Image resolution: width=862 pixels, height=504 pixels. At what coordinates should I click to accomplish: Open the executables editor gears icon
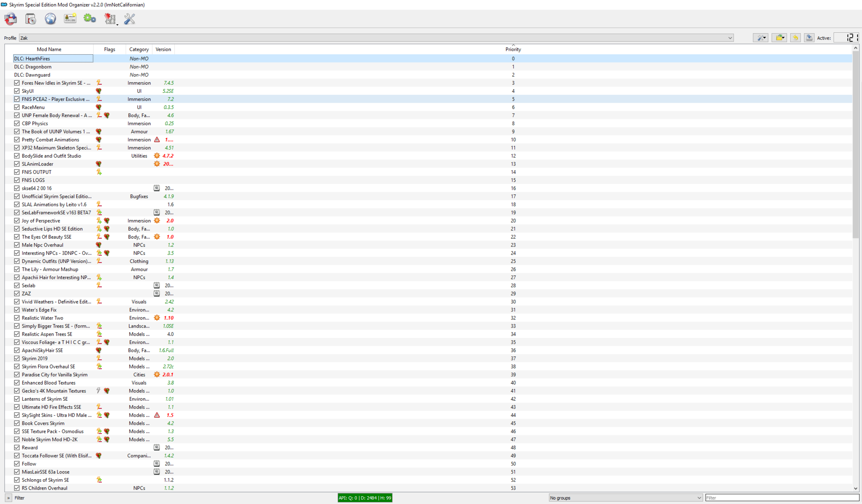pos(90,19)
